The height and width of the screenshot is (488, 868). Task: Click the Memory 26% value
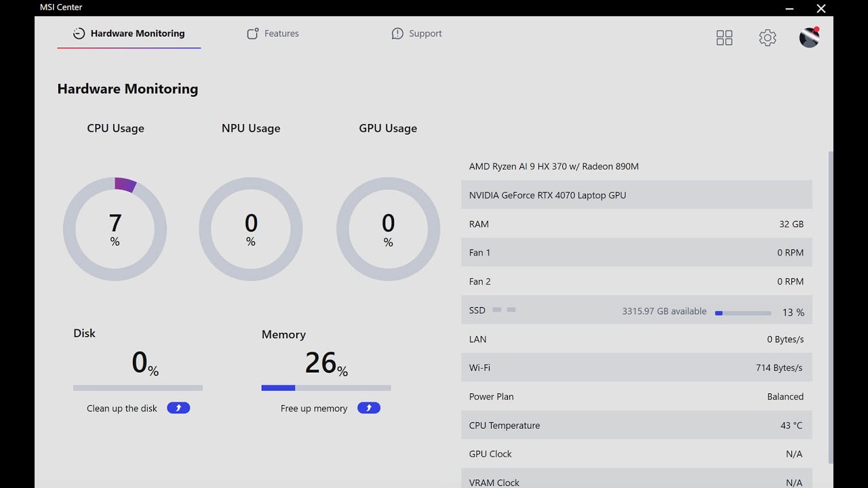pyautogui.click(x=326, y=363)
